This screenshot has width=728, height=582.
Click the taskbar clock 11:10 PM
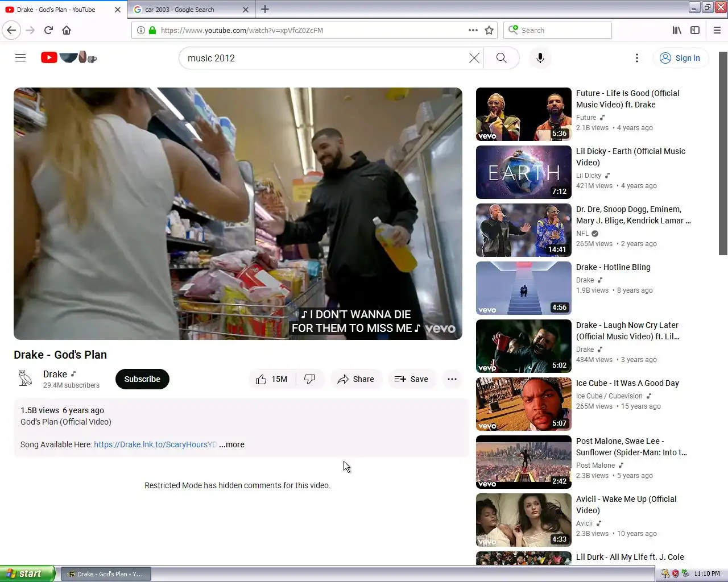707,574
